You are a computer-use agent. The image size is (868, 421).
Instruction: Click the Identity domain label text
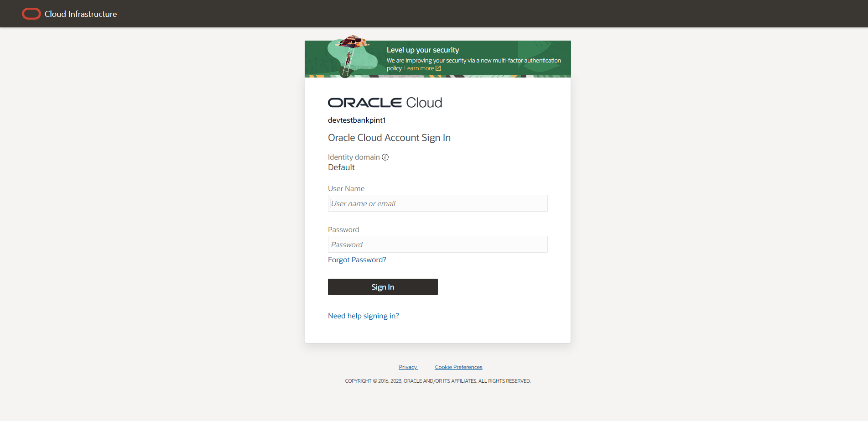(x=354, y=157)
